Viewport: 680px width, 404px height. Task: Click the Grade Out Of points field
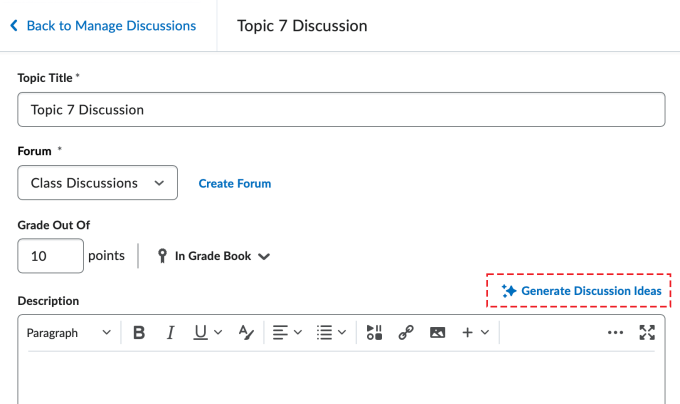pos(51,256)
